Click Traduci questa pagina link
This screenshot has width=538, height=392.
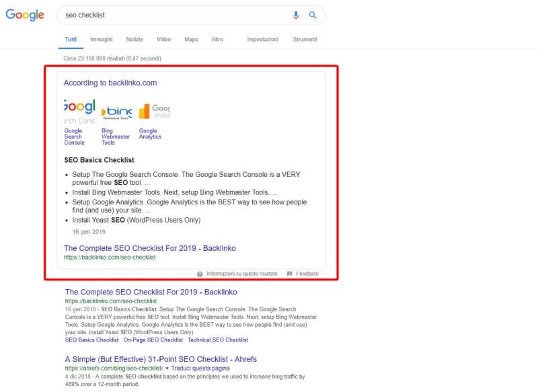click(x=200, y=368)
